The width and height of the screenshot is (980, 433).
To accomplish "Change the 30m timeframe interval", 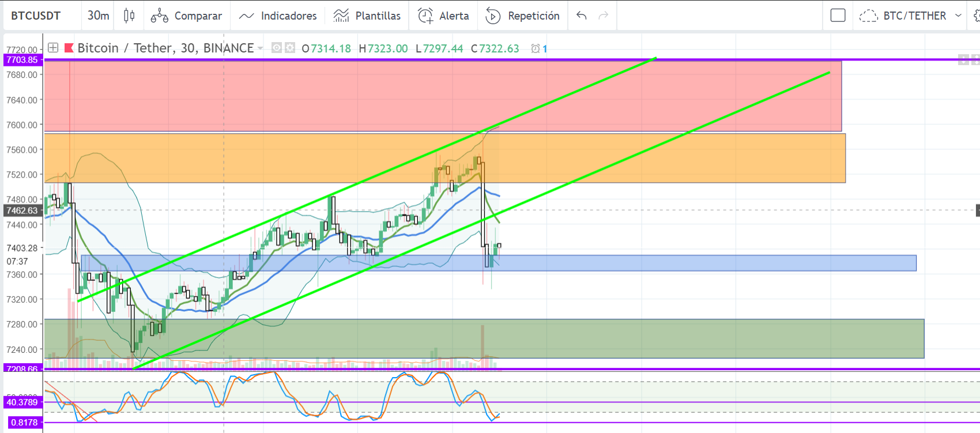I will (x=98, y=16).
